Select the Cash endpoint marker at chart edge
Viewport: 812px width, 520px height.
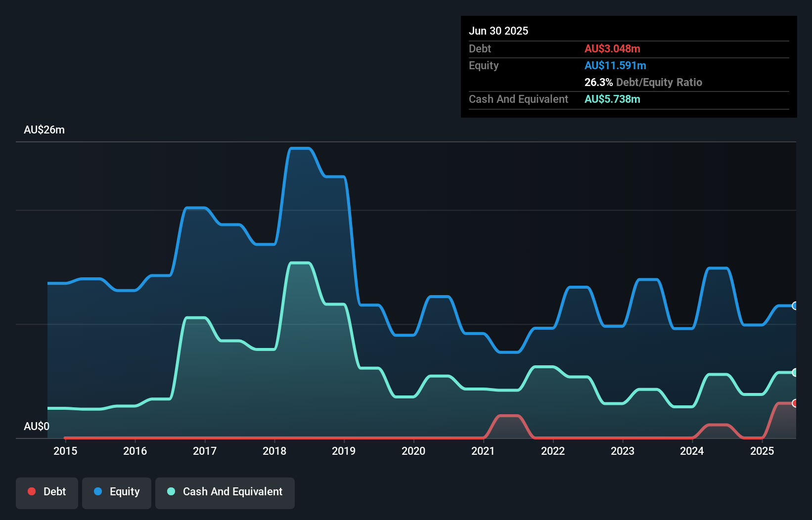click(x=795, y=373)
